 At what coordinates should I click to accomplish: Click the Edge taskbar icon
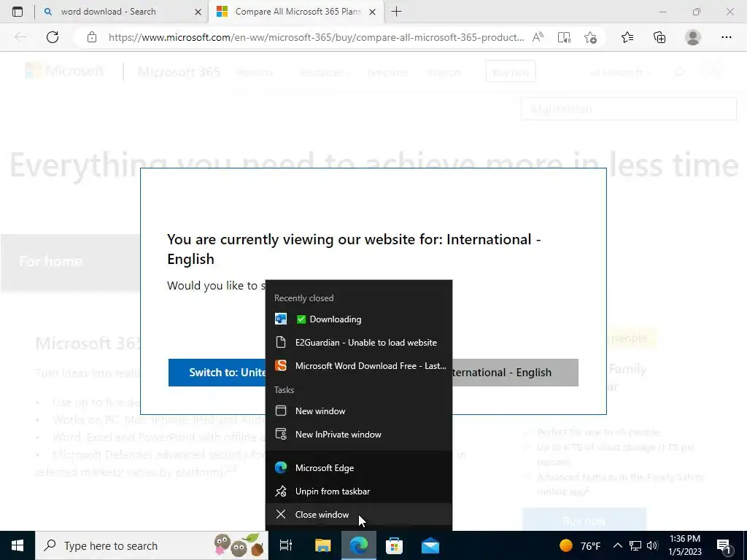(359, 545)
